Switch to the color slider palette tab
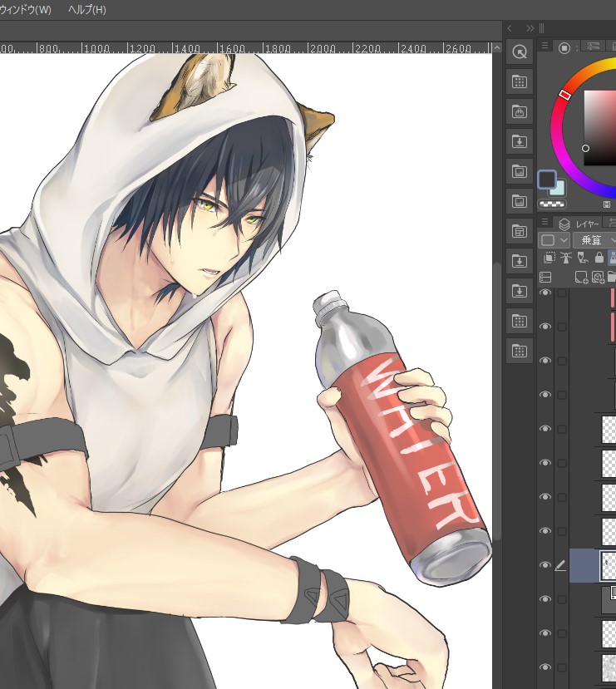Image resolution: width=616 pixels, height=689 pixels. click(594, 47)
